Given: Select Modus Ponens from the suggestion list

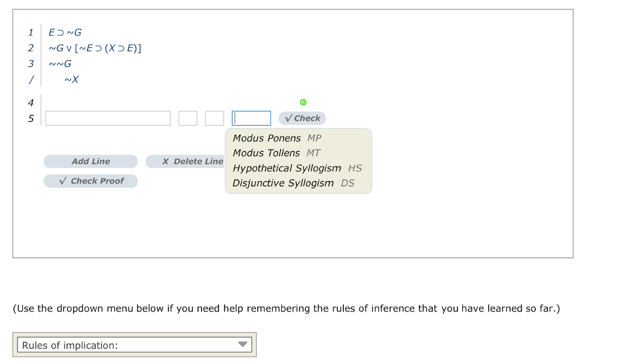Looking at the screenshot, I should click(267, 138).
